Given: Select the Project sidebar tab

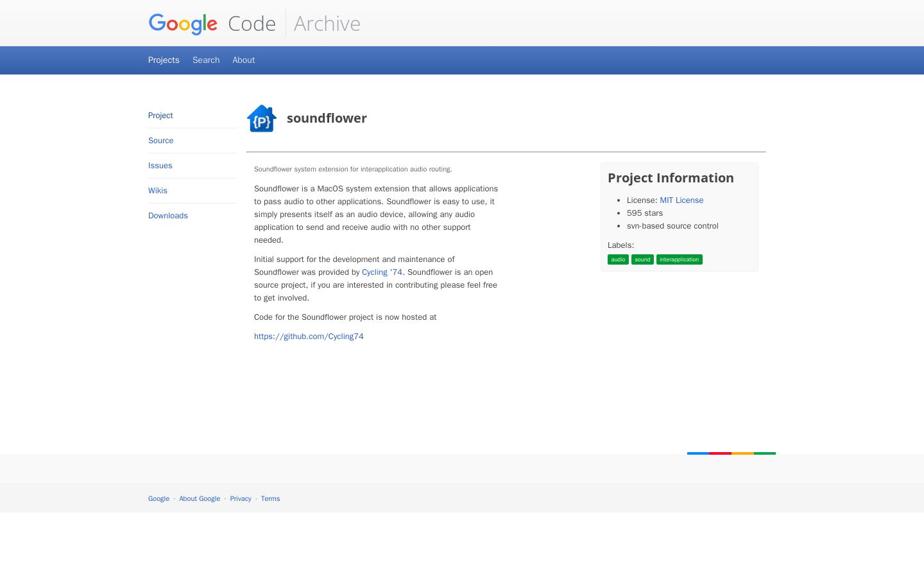Looking at the screenshot, I should coord(160,116).
